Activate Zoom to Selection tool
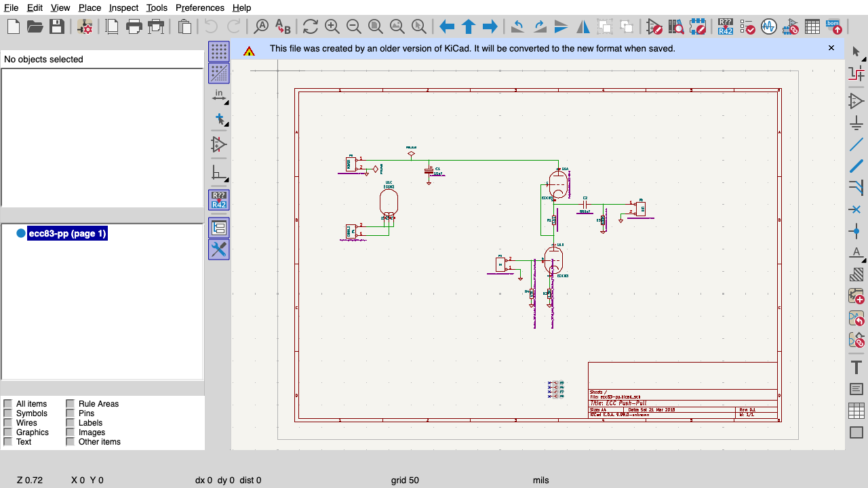 [419, 26]
